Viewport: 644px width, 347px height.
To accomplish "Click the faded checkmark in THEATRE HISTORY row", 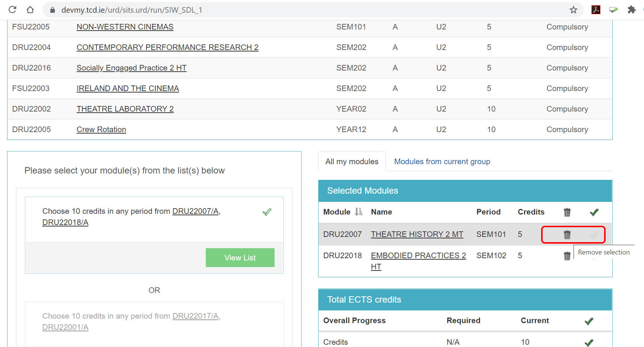I will [594, 235].
